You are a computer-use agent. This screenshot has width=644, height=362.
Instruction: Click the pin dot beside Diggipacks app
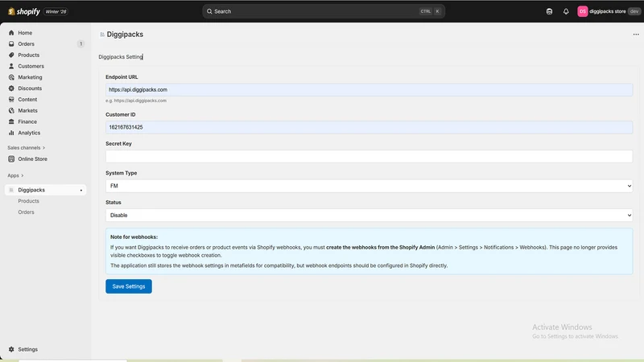(81, 191)
